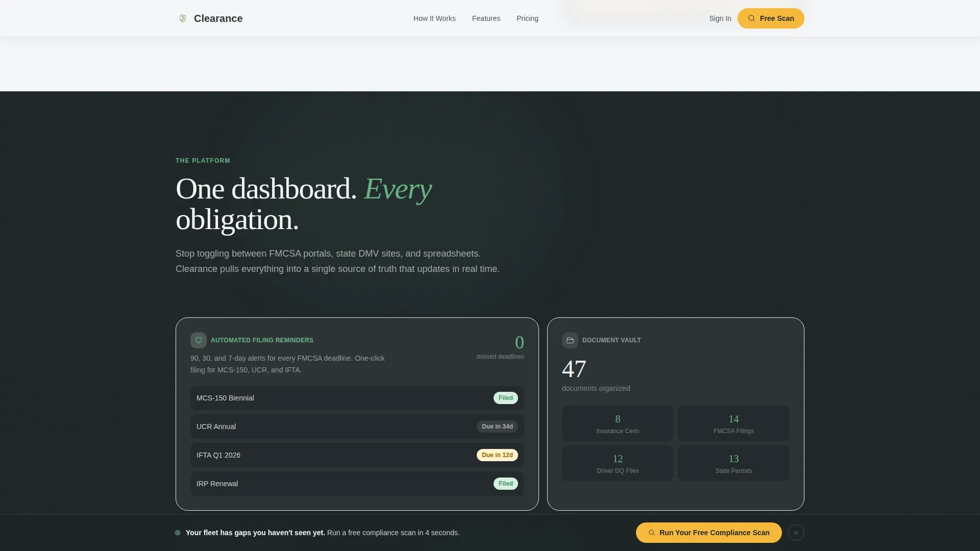Click the 47 documents organized count
Image resolution: width=980 pixels, height=551 pixels.
click(x=596, y=375)
